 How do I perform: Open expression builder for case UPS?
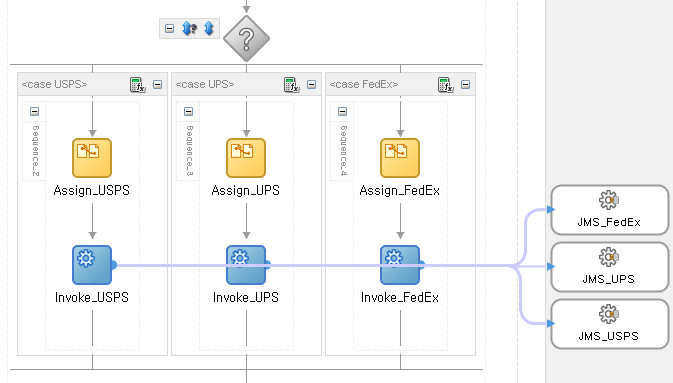[291, 85]
